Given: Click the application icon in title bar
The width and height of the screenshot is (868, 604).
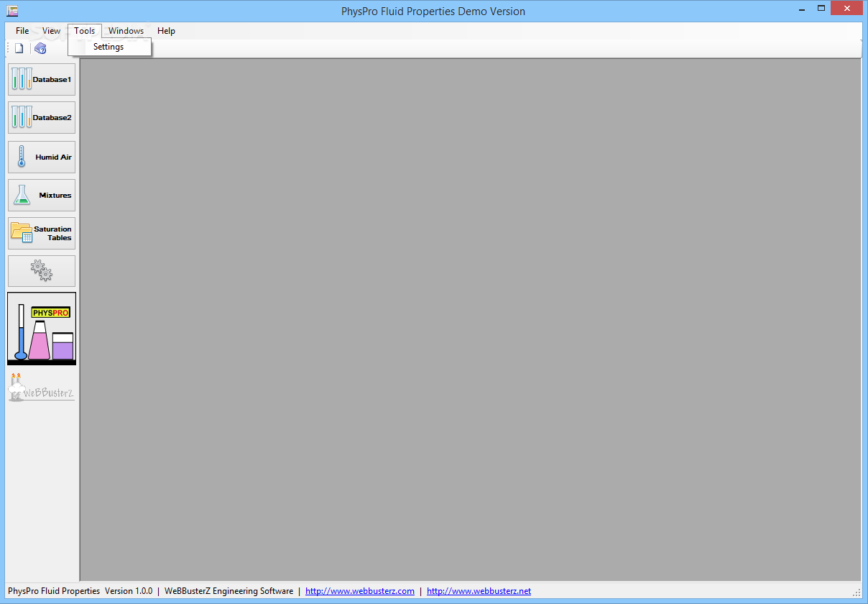Looking at the screenshot, I should [12, 11].
